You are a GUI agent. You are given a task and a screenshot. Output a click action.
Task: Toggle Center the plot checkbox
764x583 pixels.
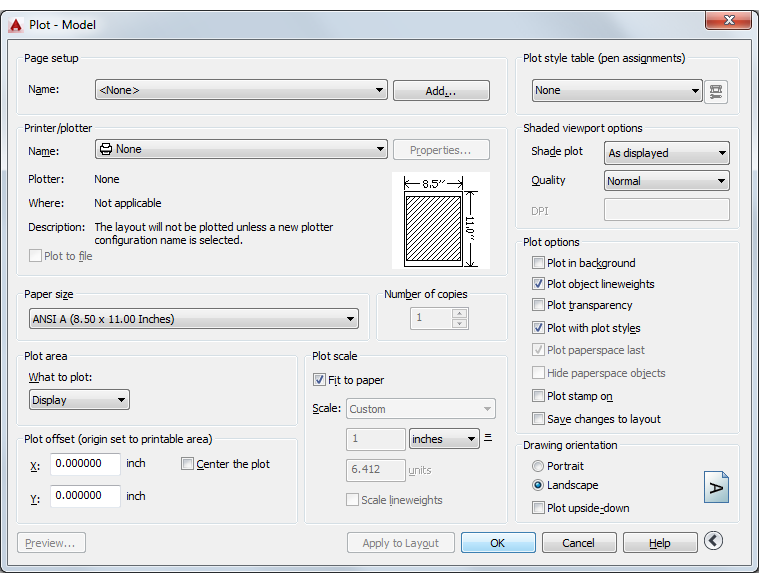pyautogui.click(x=187, y=464)
